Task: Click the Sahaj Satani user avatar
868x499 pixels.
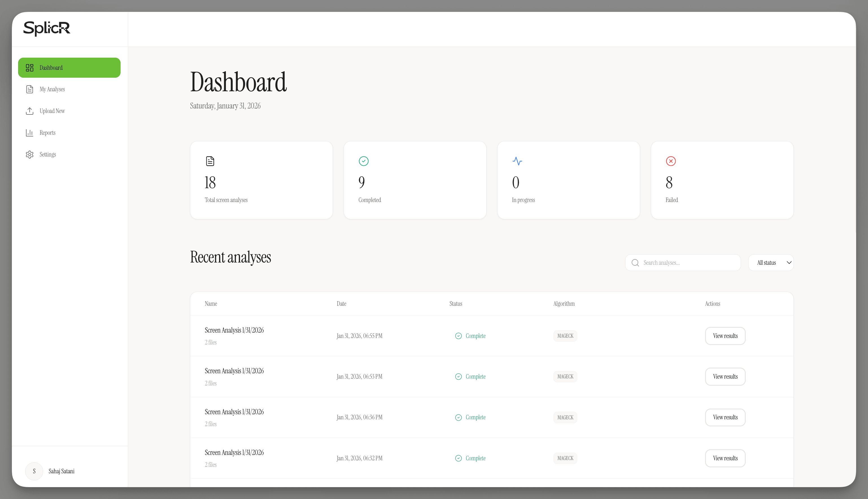Action: pyautogui.click(x=34, y=471)
